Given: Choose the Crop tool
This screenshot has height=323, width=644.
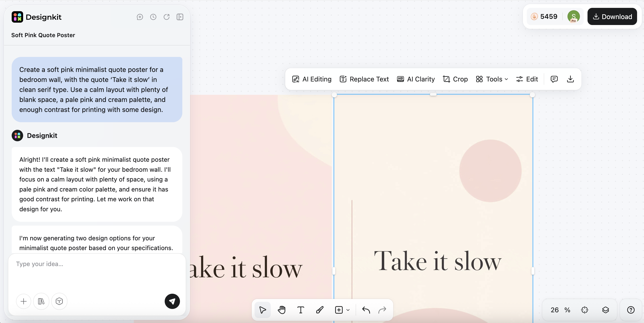Looking at the screenshot, I should [455, 79].
